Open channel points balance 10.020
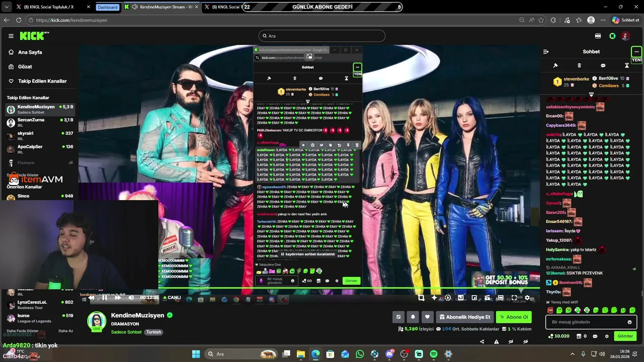The height and width of the screenshot is (362, 644). coord(559,336)
